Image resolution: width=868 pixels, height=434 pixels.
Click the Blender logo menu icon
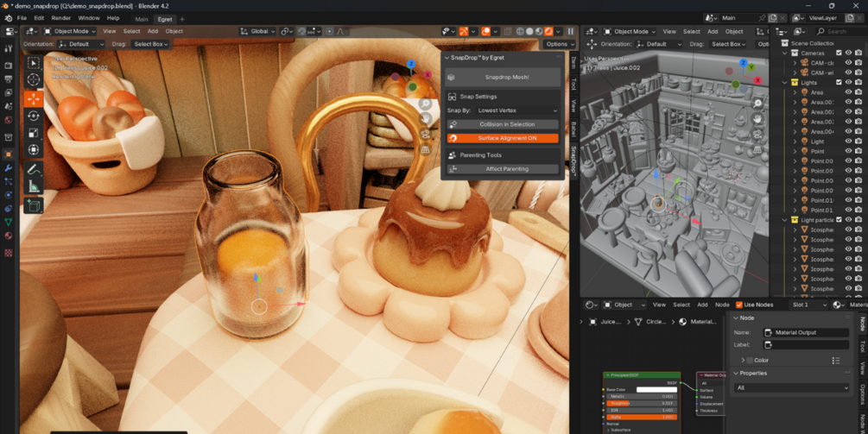9,18
